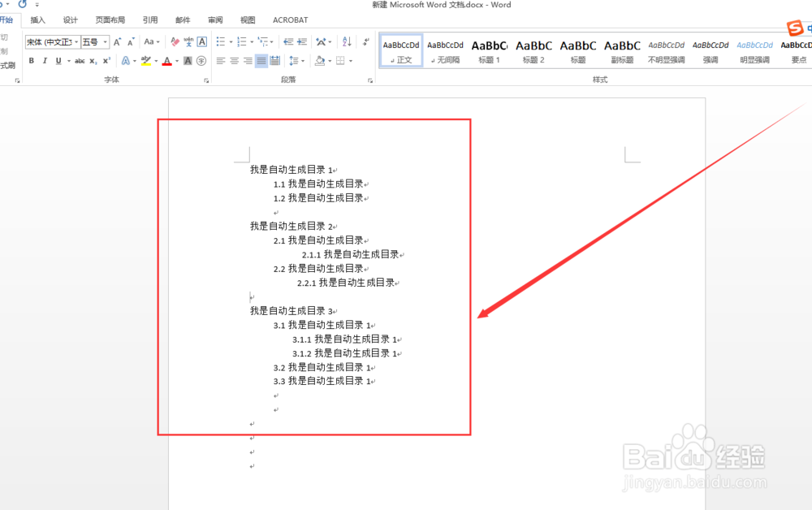Align text left
The height and width of the screenshot is (510, 812).
[221, 61]
